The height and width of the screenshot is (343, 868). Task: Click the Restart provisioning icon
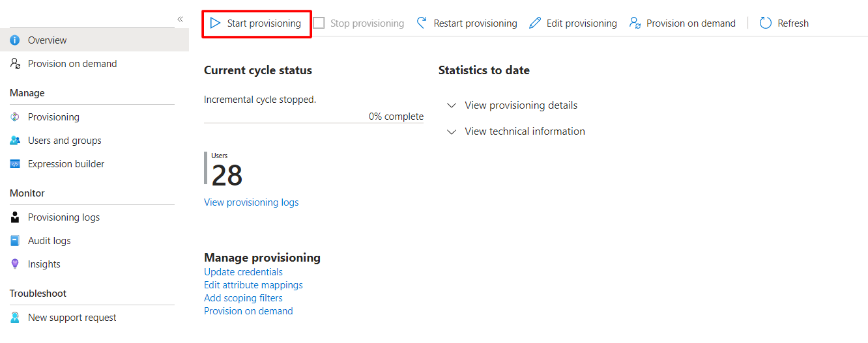coord(422,23)
